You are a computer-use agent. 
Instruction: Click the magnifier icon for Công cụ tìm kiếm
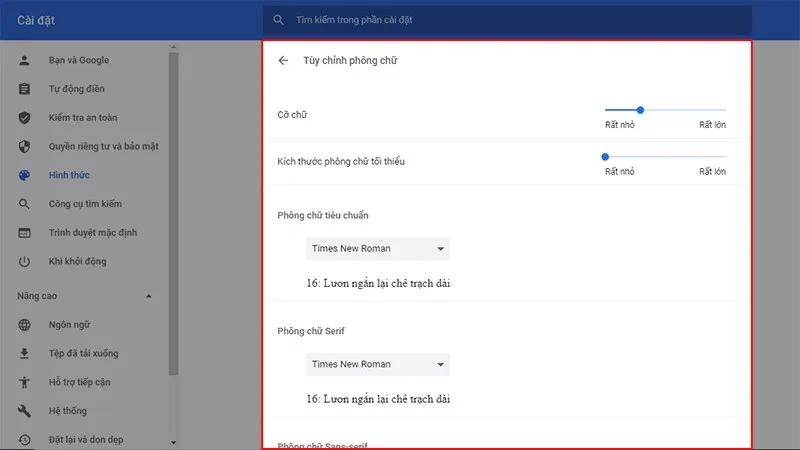(x=24, y=204)
